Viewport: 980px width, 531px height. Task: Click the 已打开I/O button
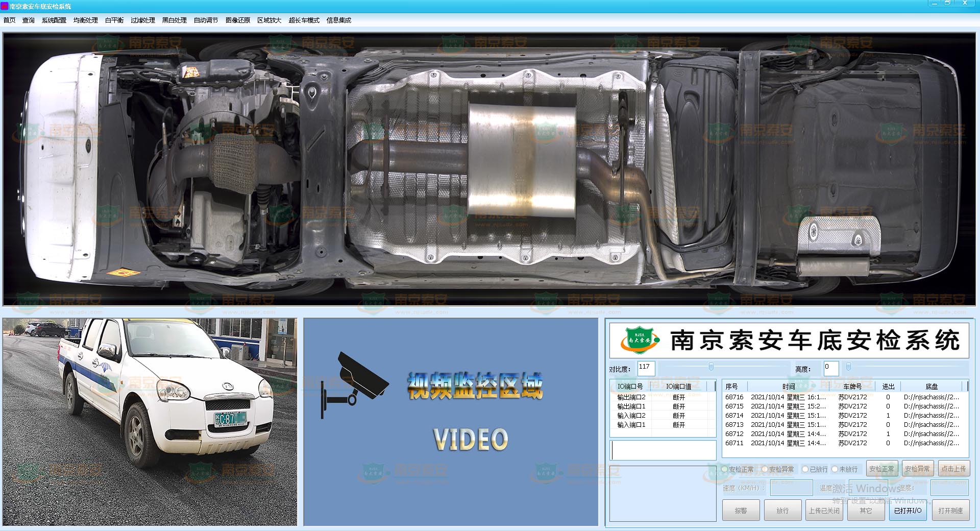pos(908,511)
